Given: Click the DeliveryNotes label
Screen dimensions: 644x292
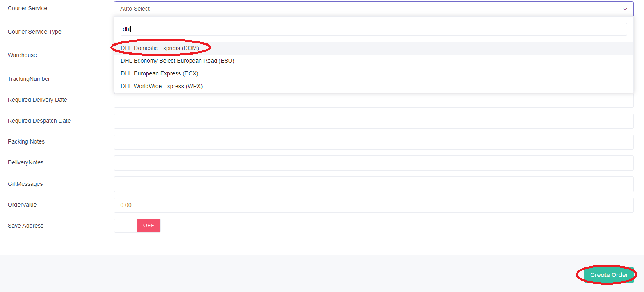Looking at the screenshot, I should [x=25, y=162].
